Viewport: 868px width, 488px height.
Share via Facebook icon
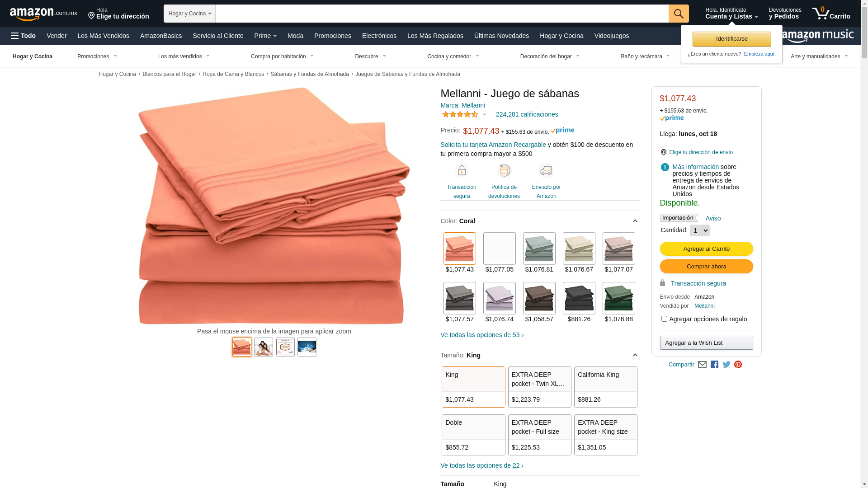(714, 365)
